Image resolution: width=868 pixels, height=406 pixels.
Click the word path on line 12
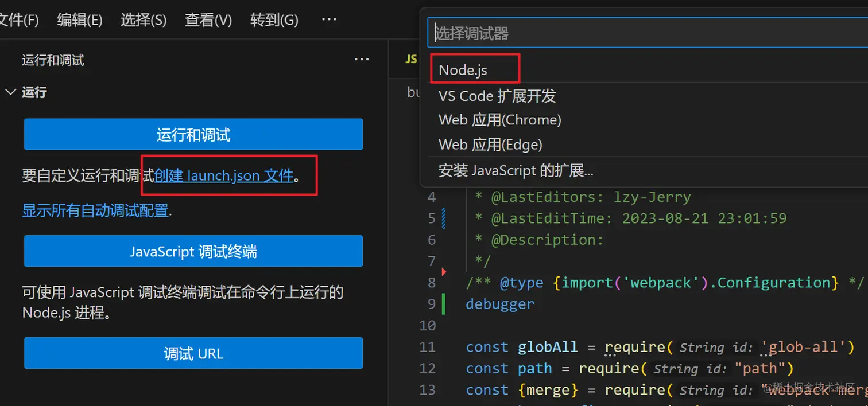[534, 368]
